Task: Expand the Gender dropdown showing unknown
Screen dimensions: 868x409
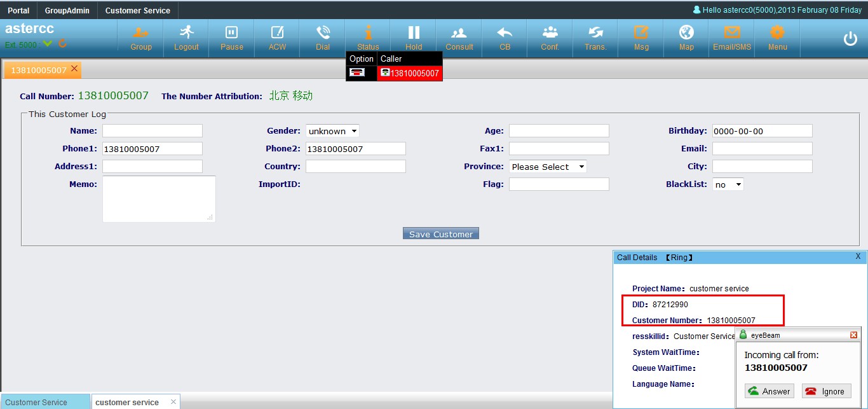Action: pyautogui.click(x=332, y=131)
